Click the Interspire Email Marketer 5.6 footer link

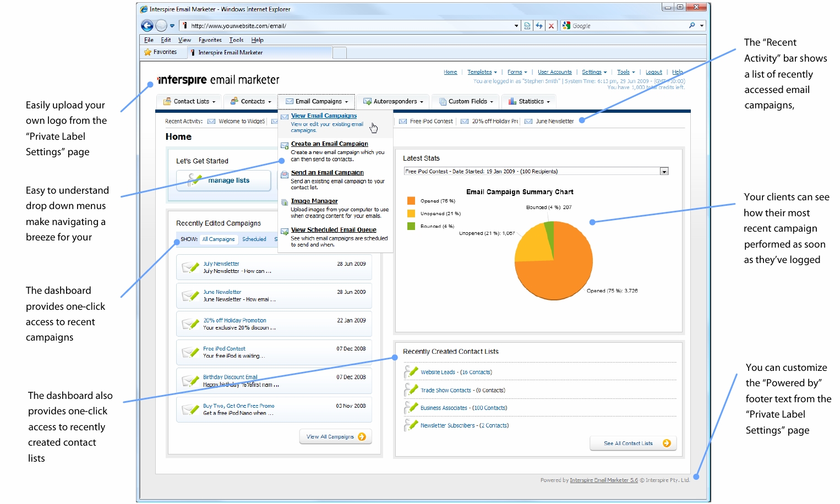click(x=604, y=480)
